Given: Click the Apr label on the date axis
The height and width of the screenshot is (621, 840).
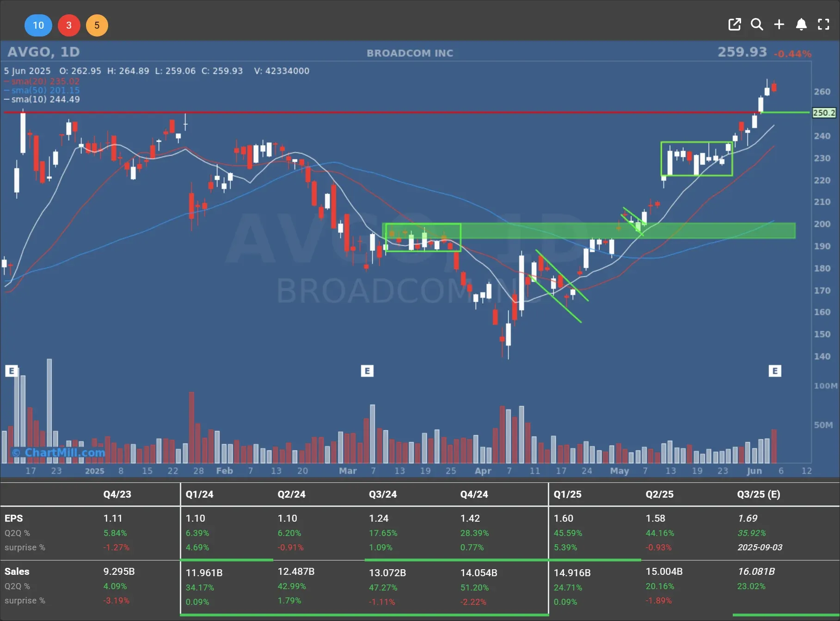Looking at the screenshot, I should 483,471.
